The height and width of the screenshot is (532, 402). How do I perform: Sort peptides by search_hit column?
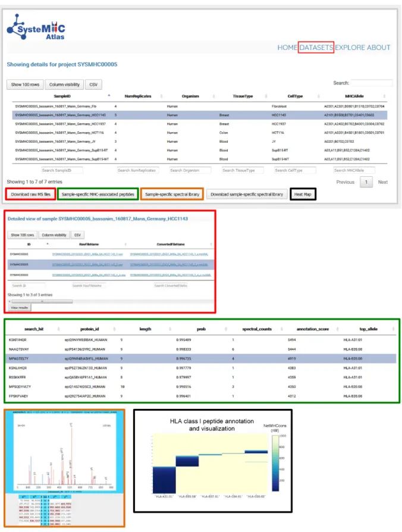tap(34, 329)
